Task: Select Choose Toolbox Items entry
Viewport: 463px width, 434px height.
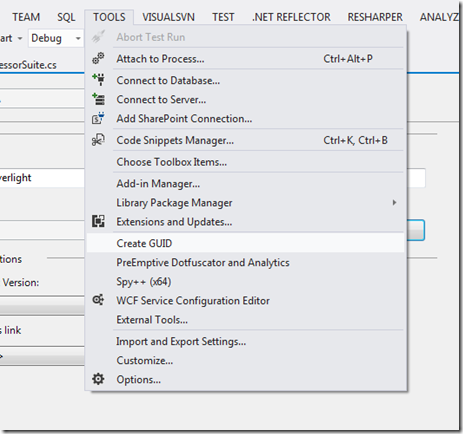Action: (x=246, y=162)
